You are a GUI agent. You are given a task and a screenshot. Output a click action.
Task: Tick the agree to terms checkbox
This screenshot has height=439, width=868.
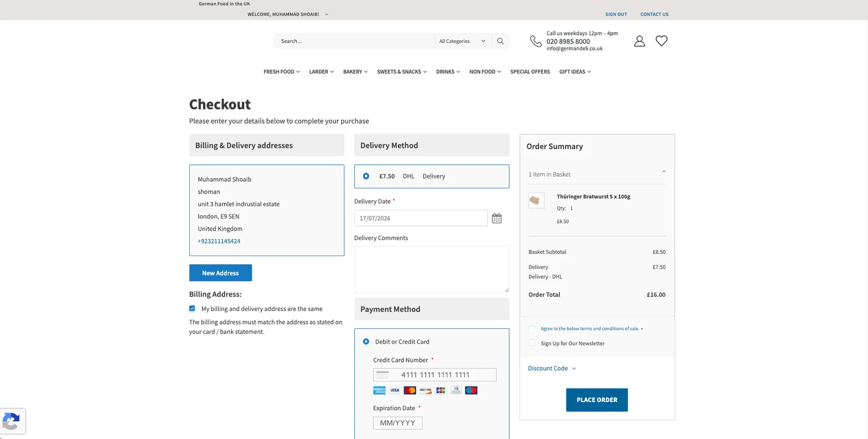[x=532, y=329]
